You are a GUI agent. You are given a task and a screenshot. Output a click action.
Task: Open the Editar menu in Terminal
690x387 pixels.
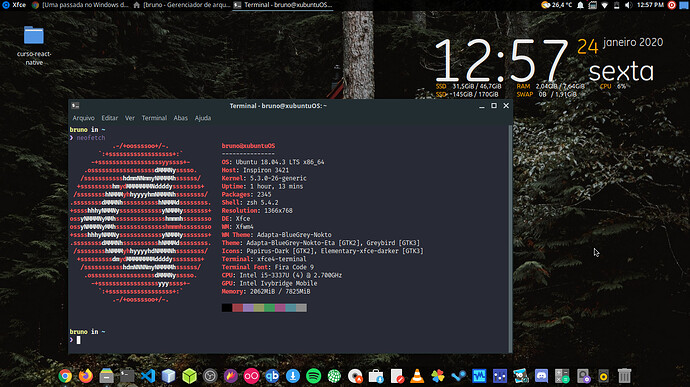coord(110,118)
